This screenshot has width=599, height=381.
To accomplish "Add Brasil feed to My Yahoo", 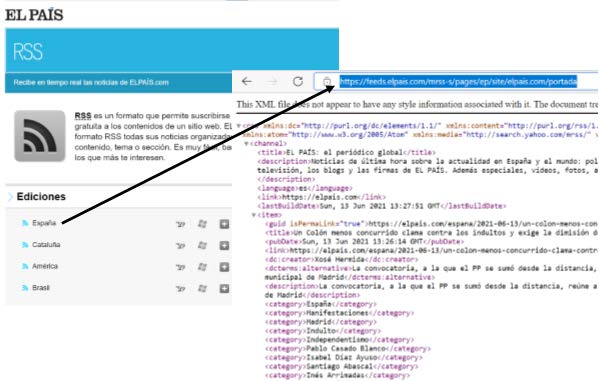I will pyautogui.click(x=180, y=289).
